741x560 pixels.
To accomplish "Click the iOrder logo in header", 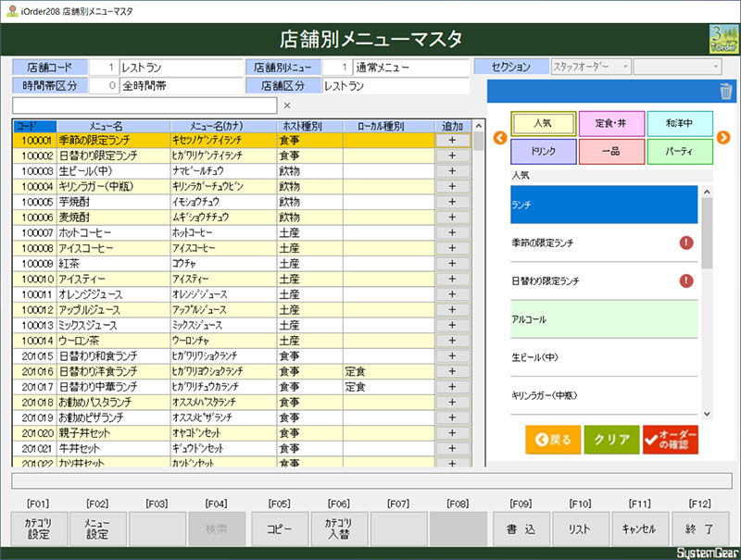I will click(723, 39).
